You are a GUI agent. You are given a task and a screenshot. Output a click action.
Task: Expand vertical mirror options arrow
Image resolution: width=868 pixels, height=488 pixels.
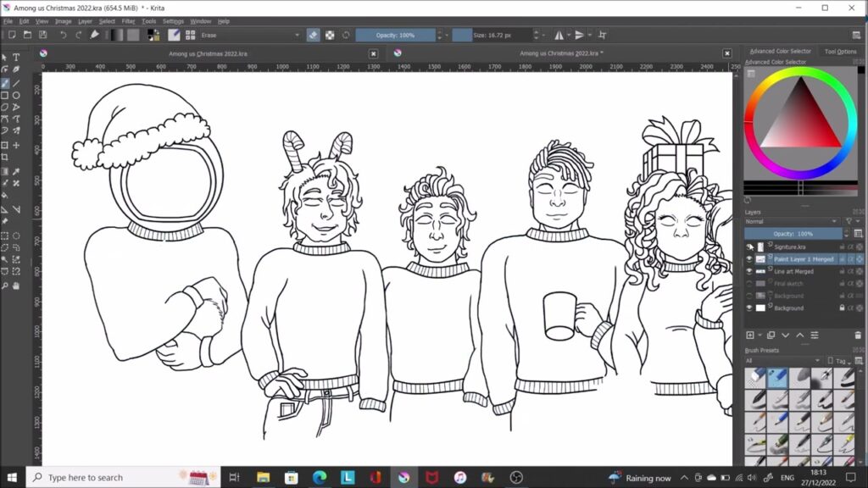[590, 35]
